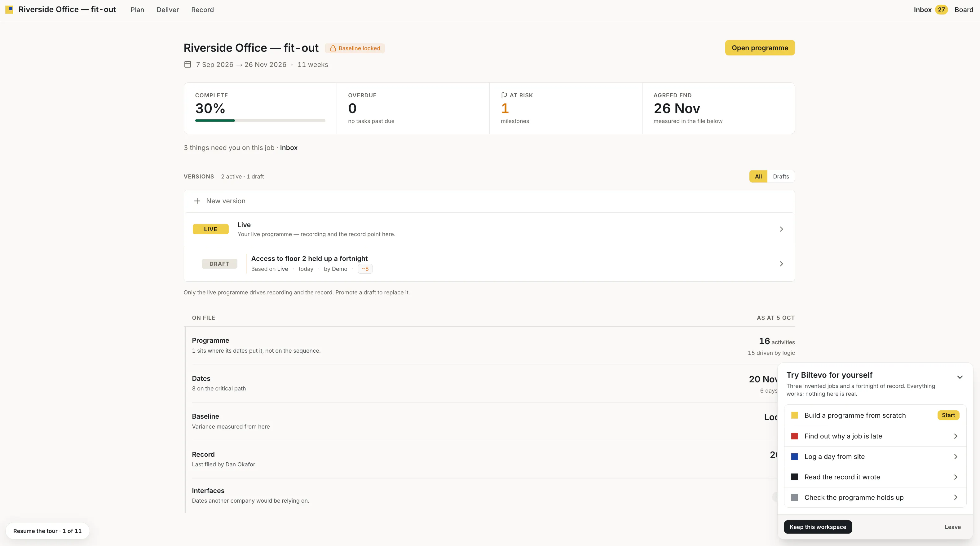
Task: Select the Programme row in On File
Action: click(x=493, y=346)
